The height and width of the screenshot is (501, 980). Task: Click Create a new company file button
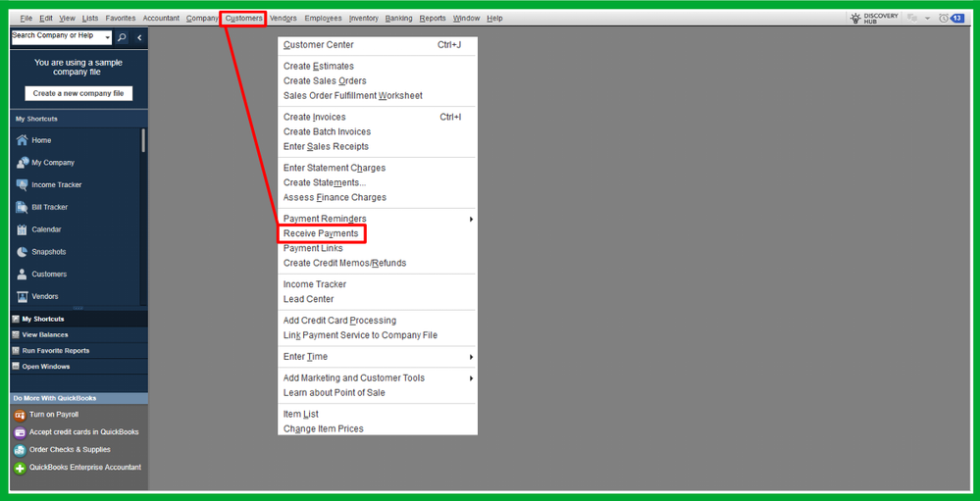(x=78, y=94)
